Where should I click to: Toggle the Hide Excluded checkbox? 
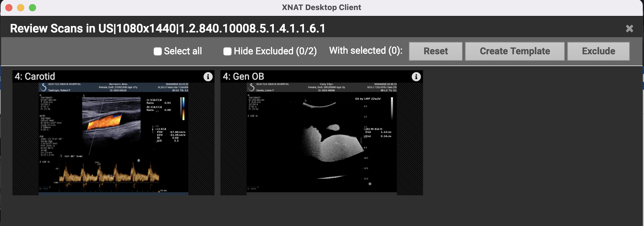tap(227, 51)
